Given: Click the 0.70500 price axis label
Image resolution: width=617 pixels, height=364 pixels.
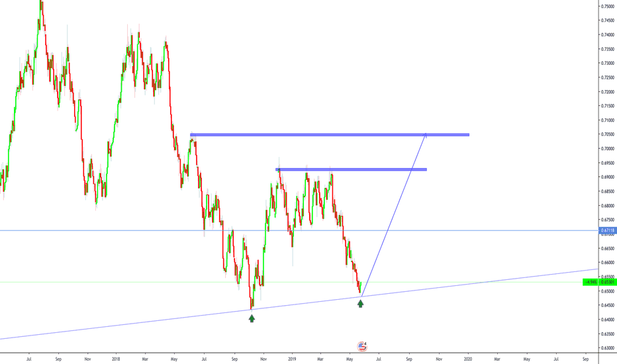Looking at the screenshot, I should pyautogui.click(x=608, y=134).
